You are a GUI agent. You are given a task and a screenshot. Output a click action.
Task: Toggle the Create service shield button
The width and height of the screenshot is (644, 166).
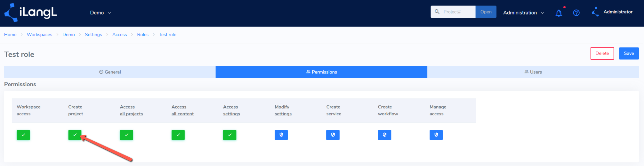[333, 135]
